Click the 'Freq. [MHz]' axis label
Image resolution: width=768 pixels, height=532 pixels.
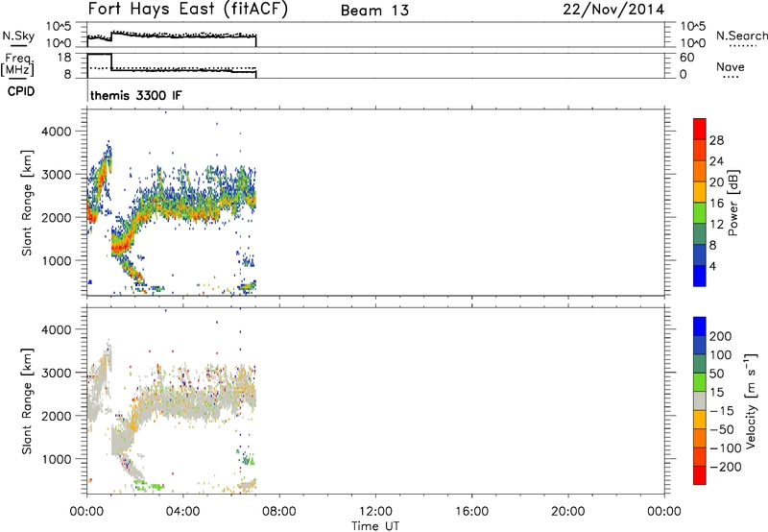(x=19, y=64)
